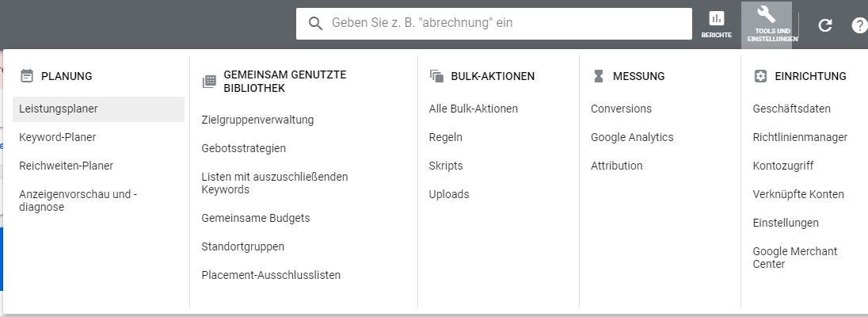Click the Messung hourglass icon
868x317 pixels.
point(598,76)
